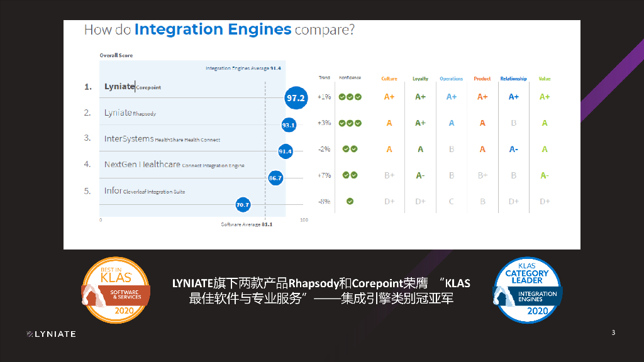Click the A- Loyalty grade for NextGen
This screenshot has width=644, height=362.
pyautogui.click(x=420, y=176)
